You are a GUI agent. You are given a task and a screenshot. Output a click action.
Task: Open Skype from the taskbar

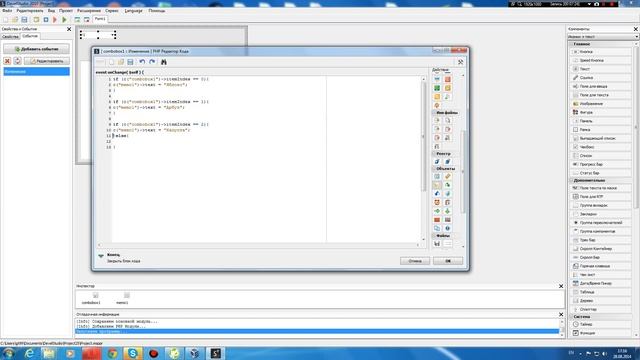click(x=133, y=353)
